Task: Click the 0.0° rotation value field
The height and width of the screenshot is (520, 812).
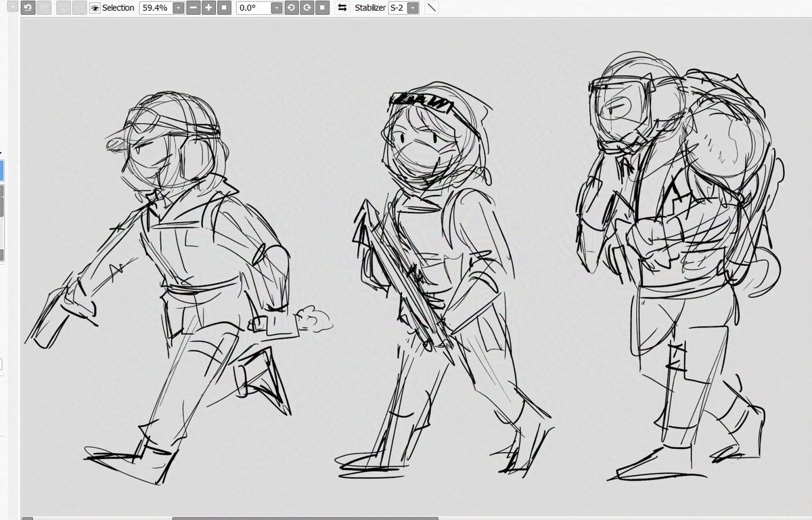Action: point(247,8)
